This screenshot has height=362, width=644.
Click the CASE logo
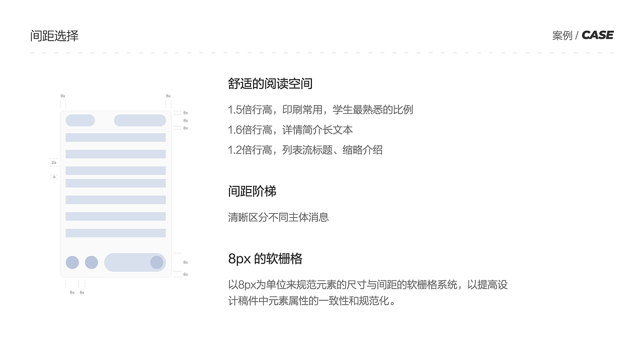tap(598, 35)
